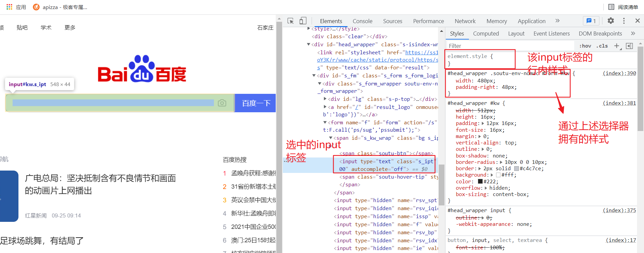Click the styles Filter input field
The width and height of the screenshot is (644, 253).
[510, 46]
